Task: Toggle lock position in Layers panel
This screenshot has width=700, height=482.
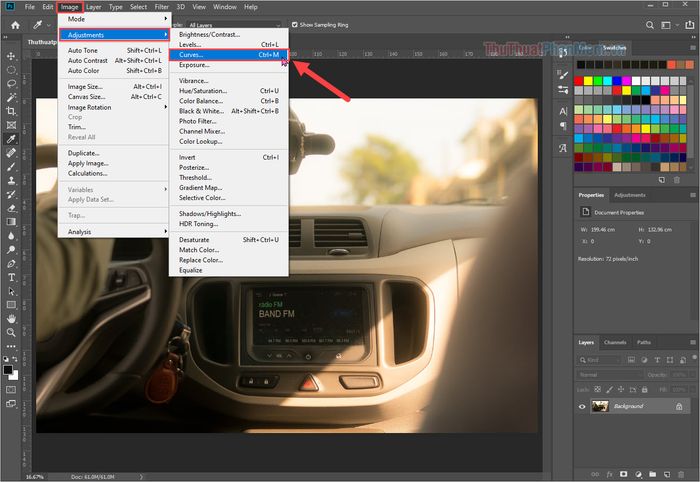Action: (x=621, y=390)
